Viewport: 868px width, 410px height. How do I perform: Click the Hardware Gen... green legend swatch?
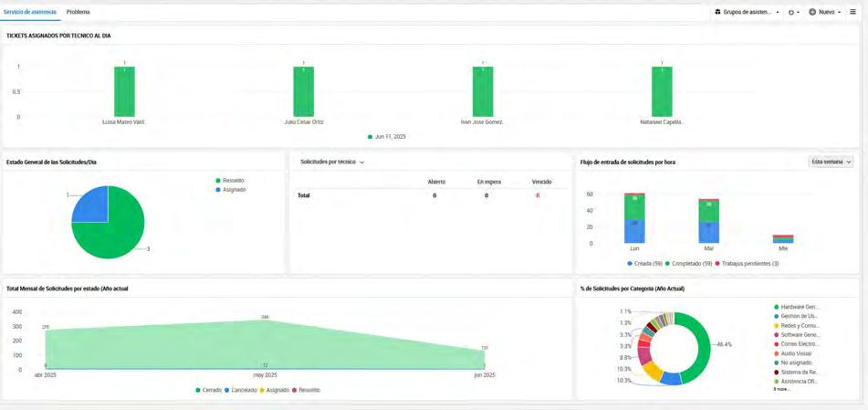pyautogui.click(x=777, y=307)
